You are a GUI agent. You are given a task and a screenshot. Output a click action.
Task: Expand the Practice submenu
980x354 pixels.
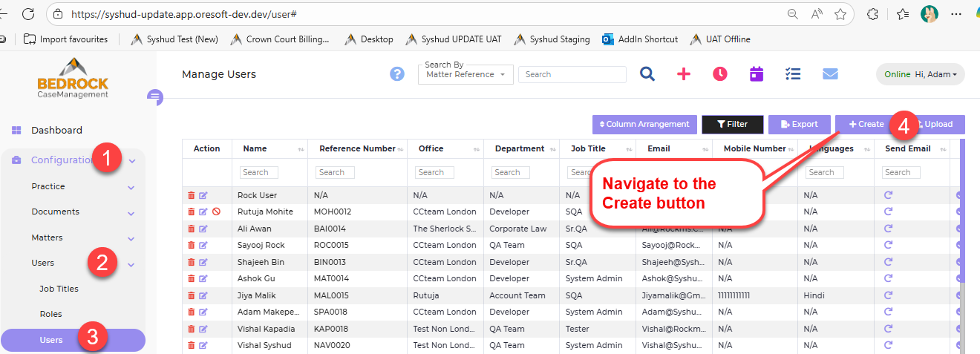131,187
